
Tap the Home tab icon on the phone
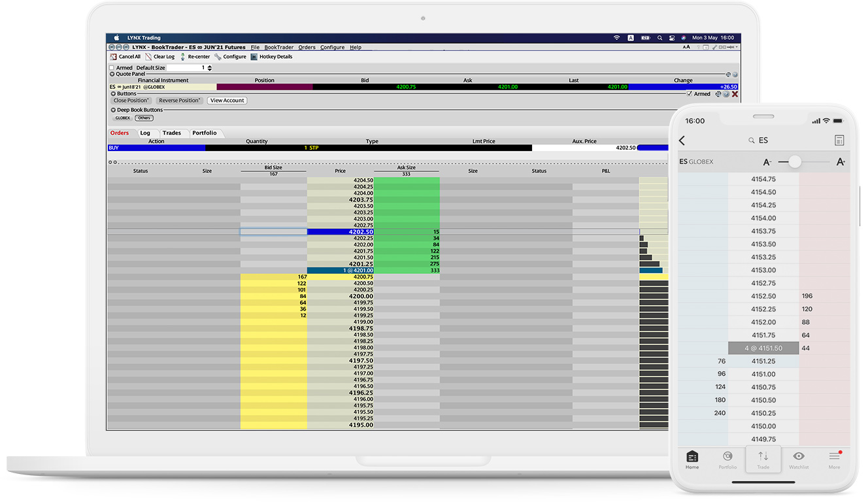pos(692,456)
